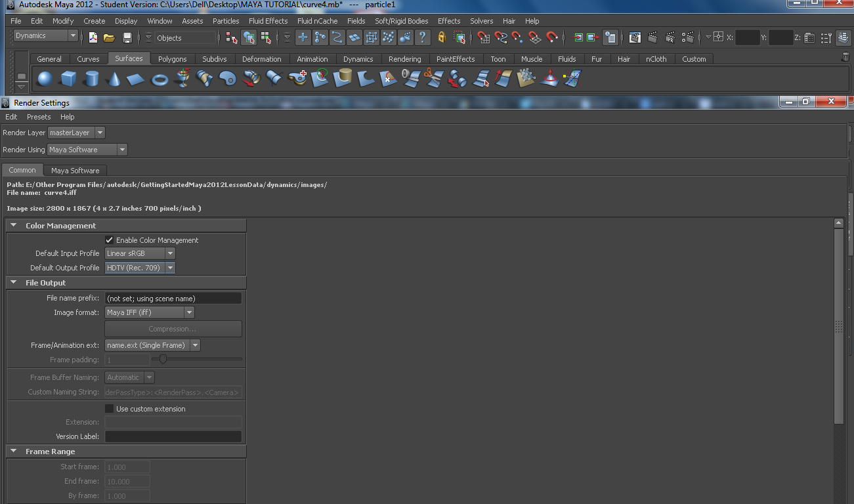This screenshot has width=854, height=504.
Task: Switch to the Dynamics shelf tab
Action: [x=358, y=59]
